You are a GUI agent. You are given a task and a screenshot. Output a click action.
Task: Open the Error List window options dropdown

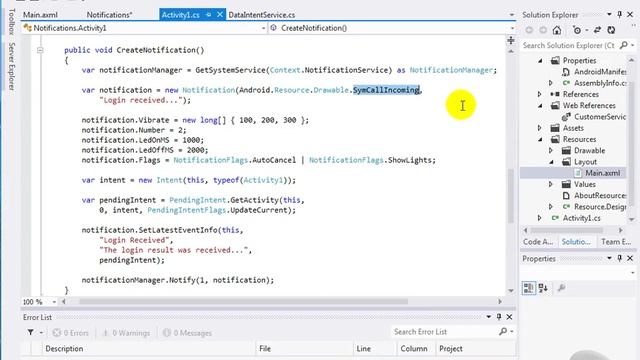(489, 317)
